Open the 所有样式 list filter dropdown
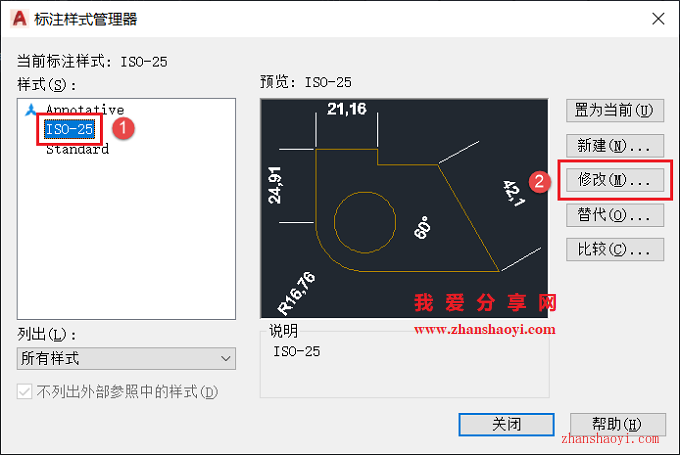The image size is (680, 455). point(126,358)
